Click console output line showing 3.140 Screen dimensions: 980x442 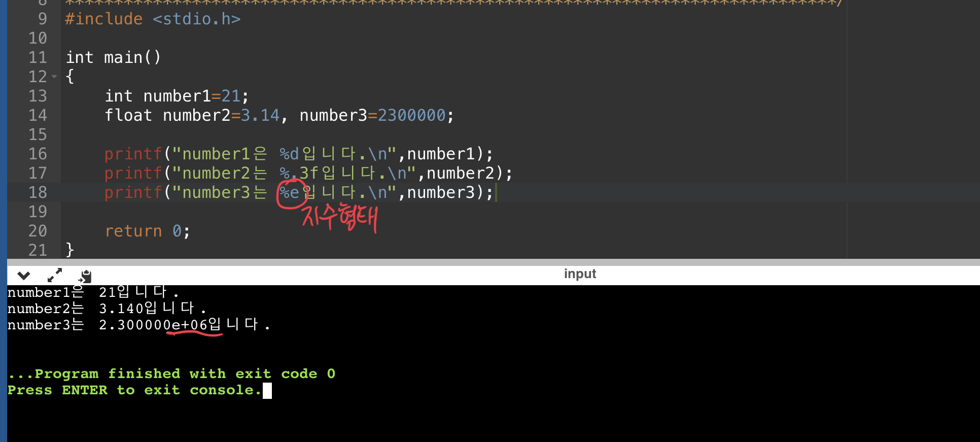click(107, 309)
